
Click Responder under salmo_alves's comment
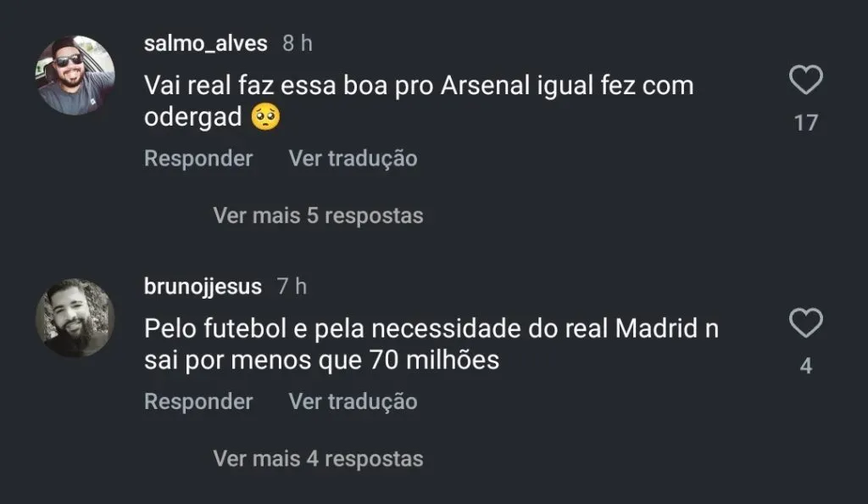[x=198, y=159]
